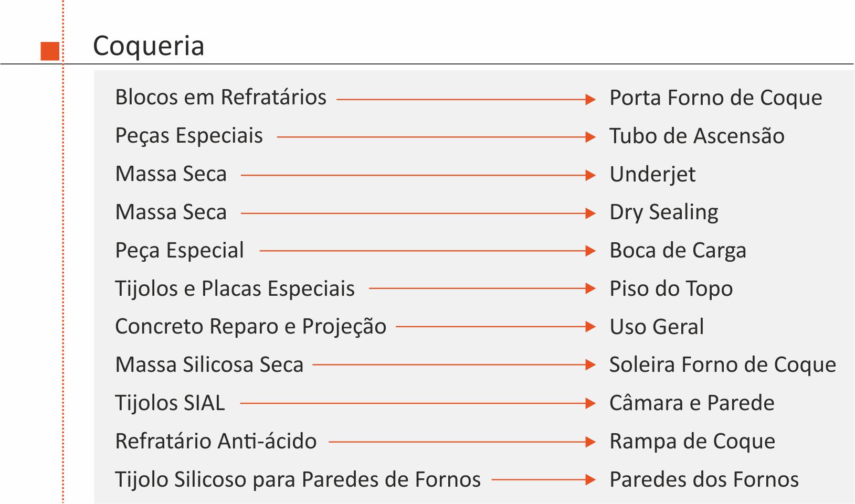Click the arrowhead pointing to Boca de Carga
This screenshot has width=855, height=504.
590,251
